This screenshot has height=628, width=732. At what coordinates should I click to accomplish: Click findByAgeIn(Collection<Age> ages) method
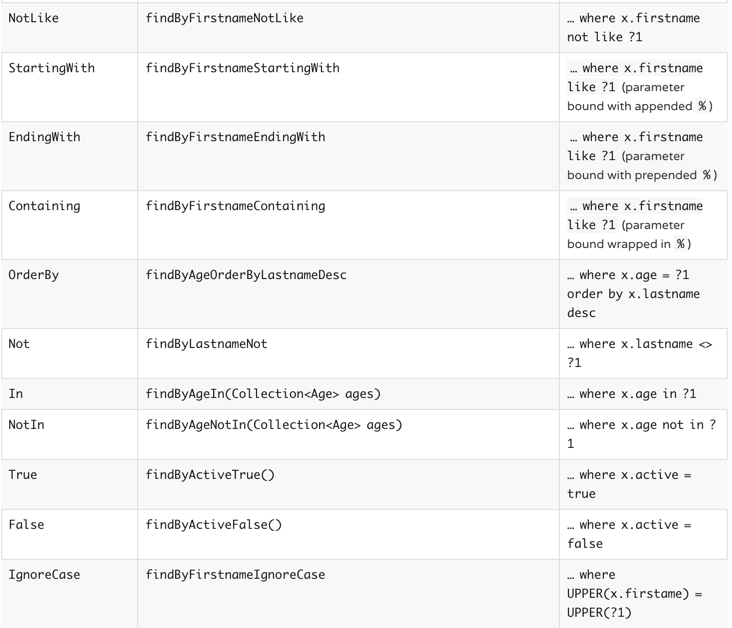pyautogui.click(x=263, y=394)
